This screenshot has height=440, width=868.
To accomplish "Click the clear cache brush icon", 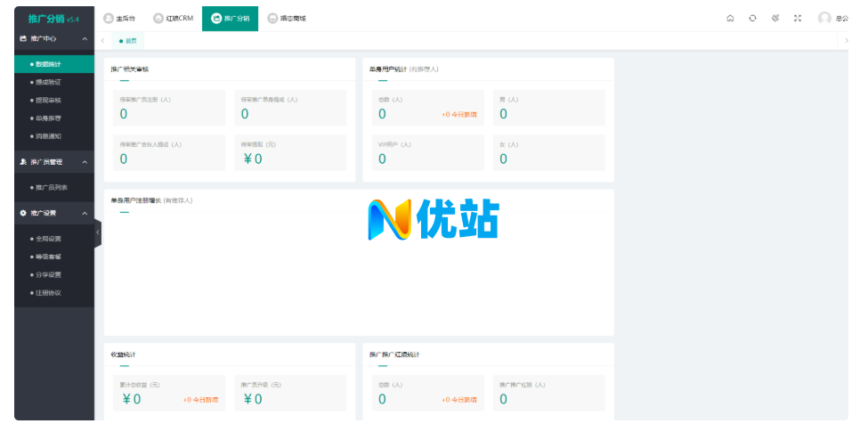I will point(775,18).
